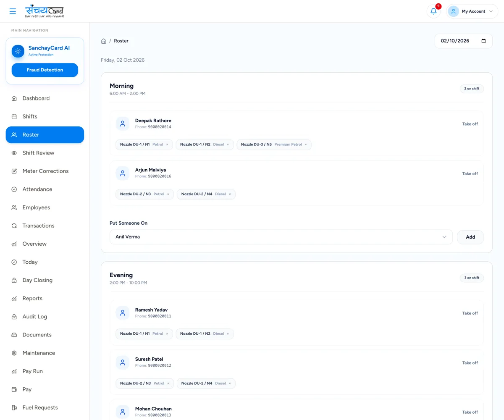Open the Anil Verma employee dropdown

(281, 237)
